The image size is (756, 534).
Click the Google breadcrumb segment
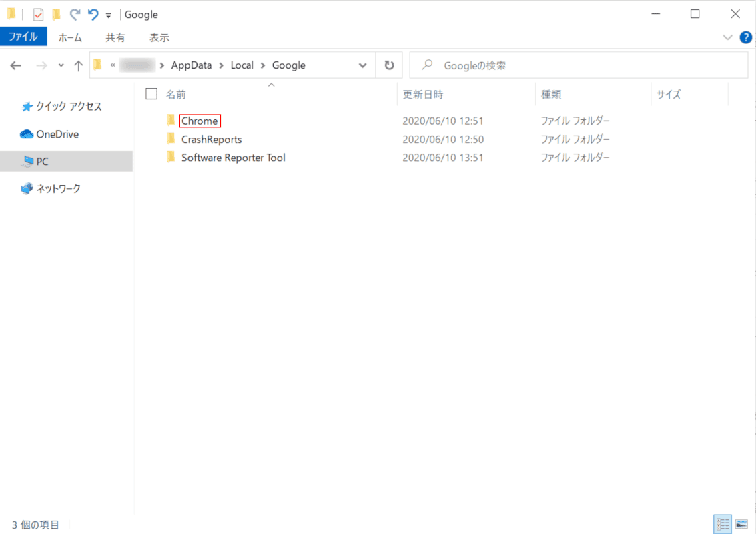coord(289,65)
